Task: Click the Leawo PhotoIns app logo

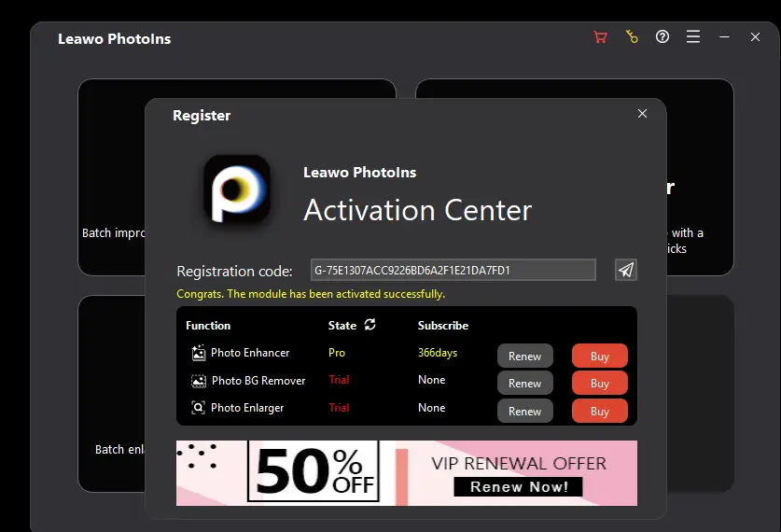Action: [x=237, y=189]
